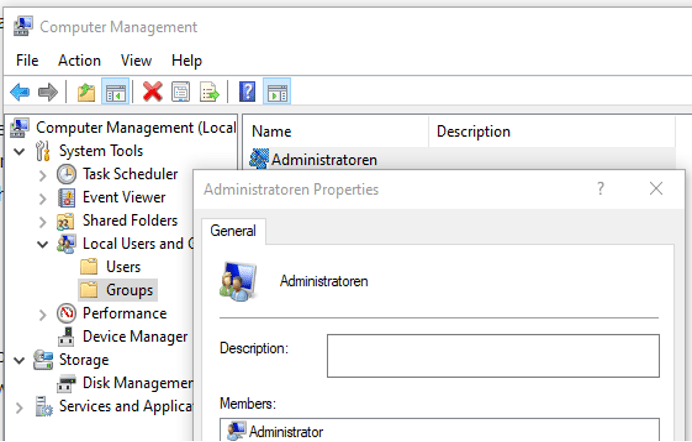
Task: Expand the Services and Applications node
Action: pyautogui.click(x=19, y=407)
